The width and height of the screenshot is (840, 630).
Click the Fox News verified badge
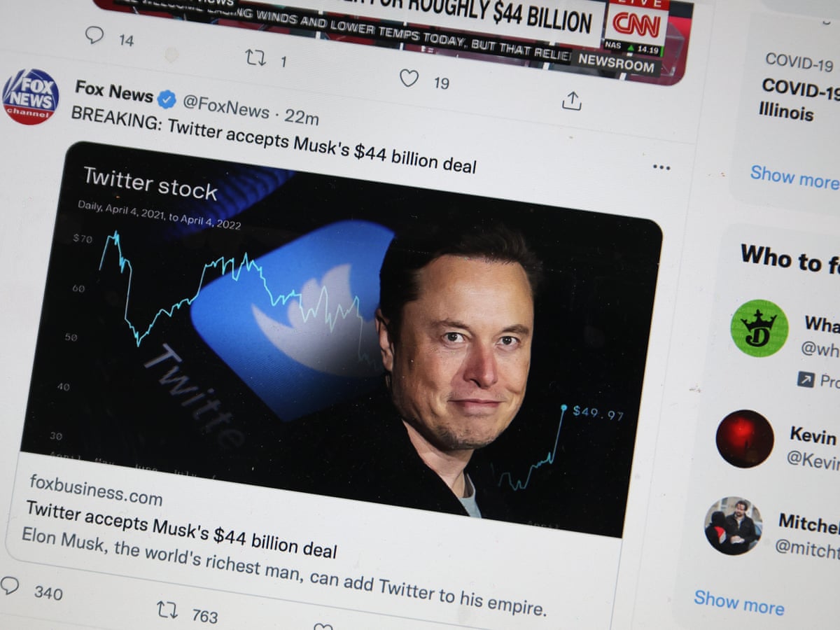tap(167, 99)
